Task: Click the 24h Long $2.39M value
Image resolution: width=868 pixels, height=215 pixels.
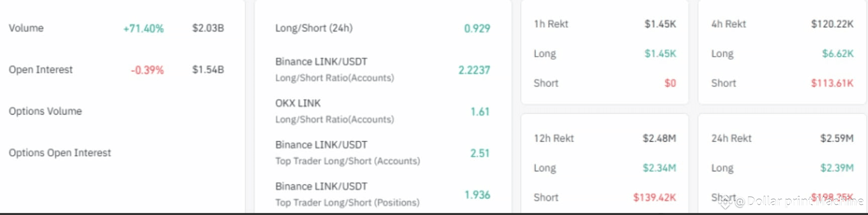Action: [837, 168]
